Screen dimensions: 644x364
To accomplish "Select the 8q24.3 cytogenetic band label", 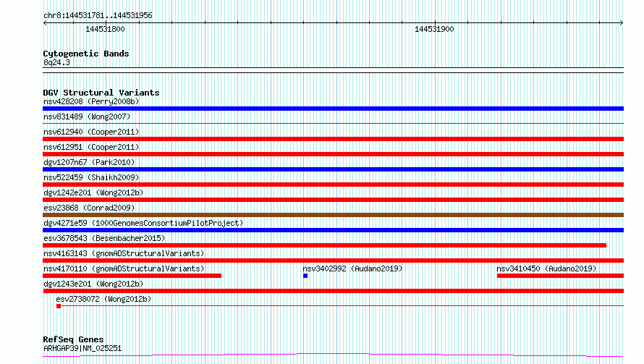I will tap(56, 62).
